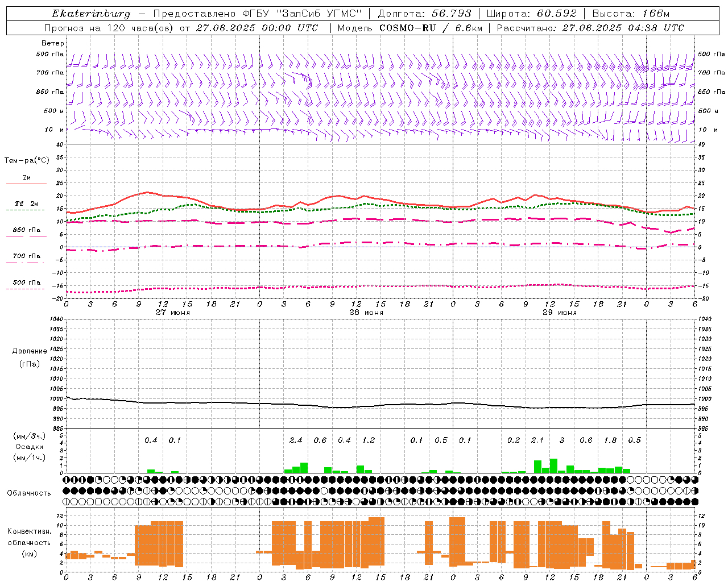Click the 0.2 precipitation total
Image resolution: width=728 pixels, height=582 pixels.
(514, 440)
